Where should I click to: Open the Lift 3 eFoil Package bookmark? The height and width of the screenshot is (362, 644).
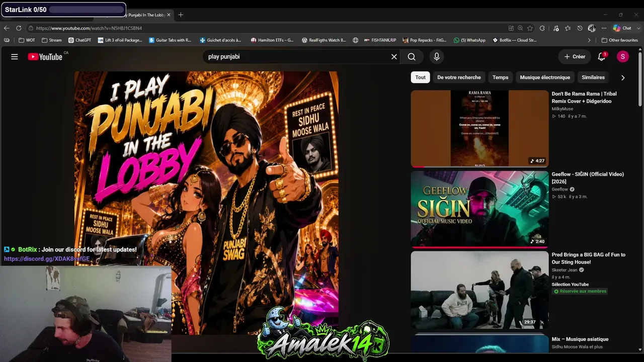(x=120, y=40)
